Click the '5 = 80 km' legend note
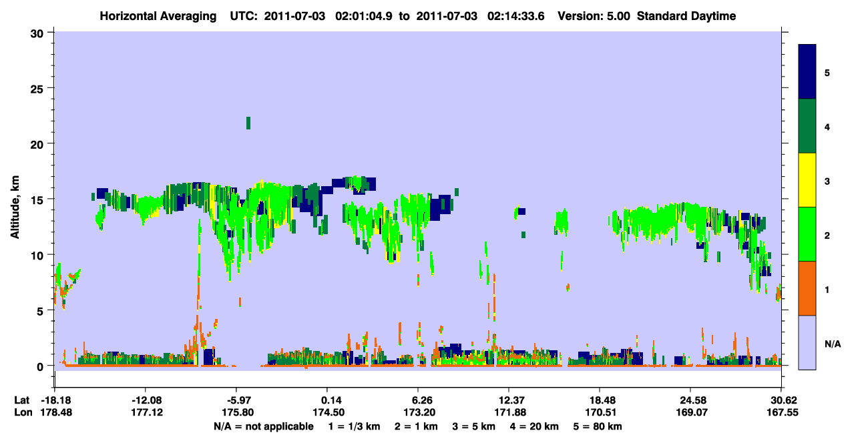 (598, 427)
